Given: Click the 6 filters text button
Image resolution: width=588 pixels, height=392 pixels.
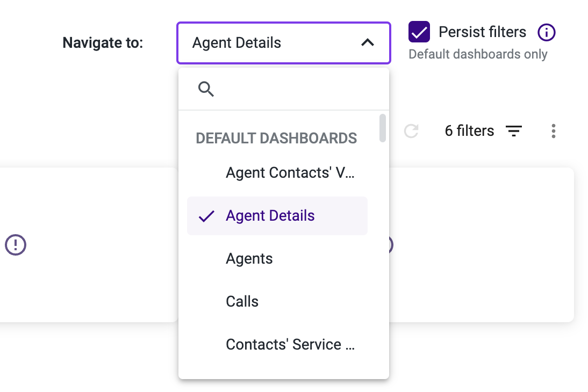Looking at the screenshot, I should (469, 131).
